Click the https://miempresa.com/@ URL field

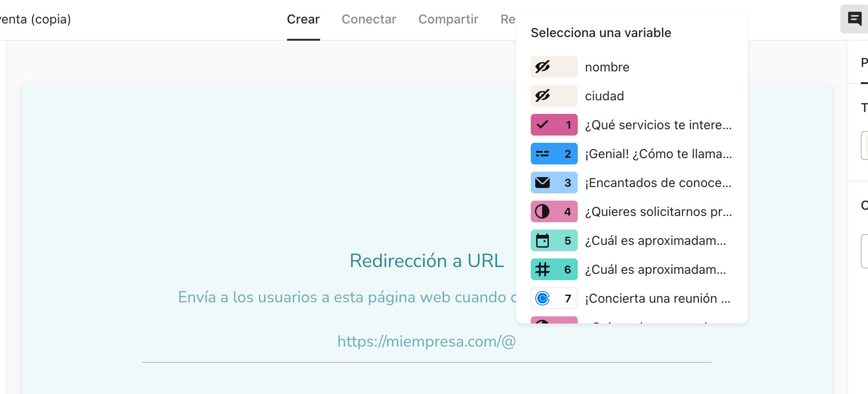point(427,342)
